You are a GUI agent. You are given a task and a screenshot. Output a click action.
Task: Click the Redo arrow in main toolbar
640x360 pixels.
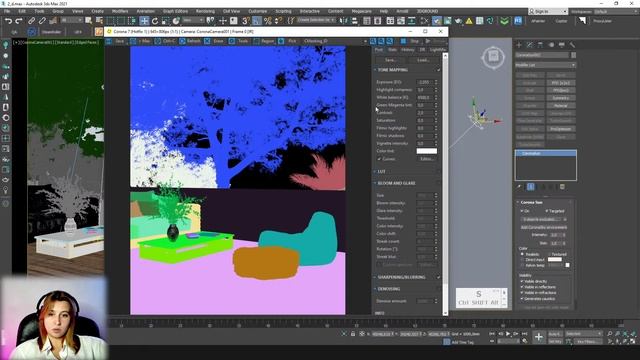(19, 20)
